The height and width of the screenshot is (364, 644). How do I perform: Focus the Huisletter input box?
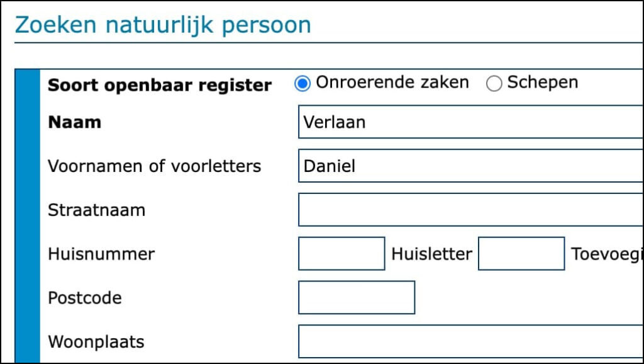click(521, 253)
